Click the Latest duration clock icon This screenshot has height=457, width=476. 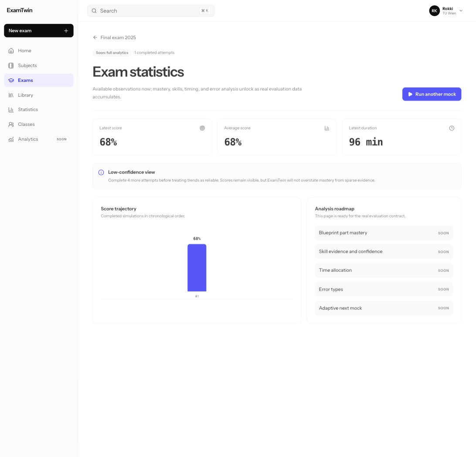click(452, 128)
